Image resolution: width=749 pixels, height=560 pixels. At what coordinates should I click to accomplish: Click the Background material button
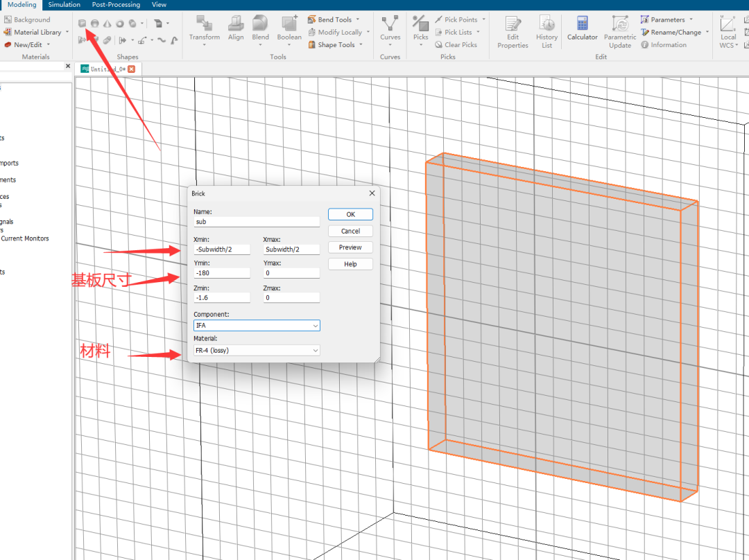point(27,19)
